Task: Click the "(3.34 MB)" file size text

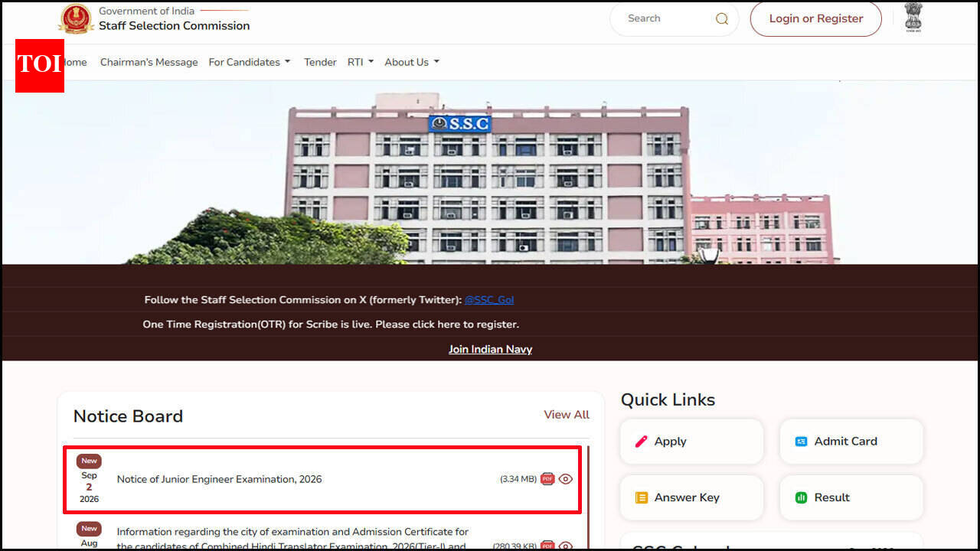Action: coord(518,479)
